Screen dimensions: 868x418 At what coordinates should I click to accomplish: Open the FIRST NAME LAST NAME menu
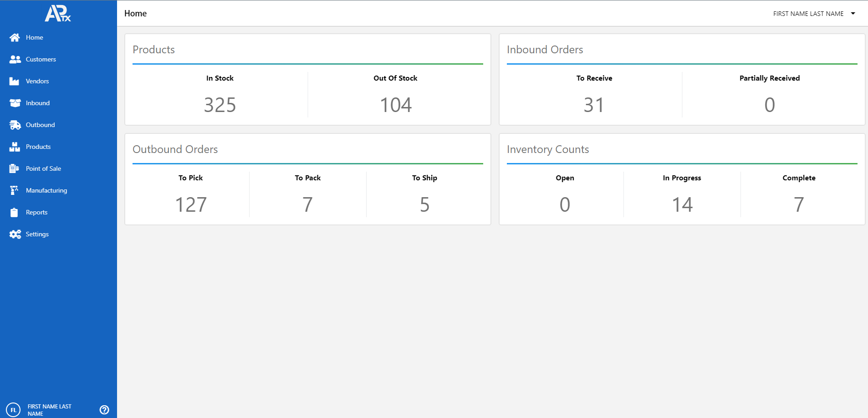coord(808,14)
